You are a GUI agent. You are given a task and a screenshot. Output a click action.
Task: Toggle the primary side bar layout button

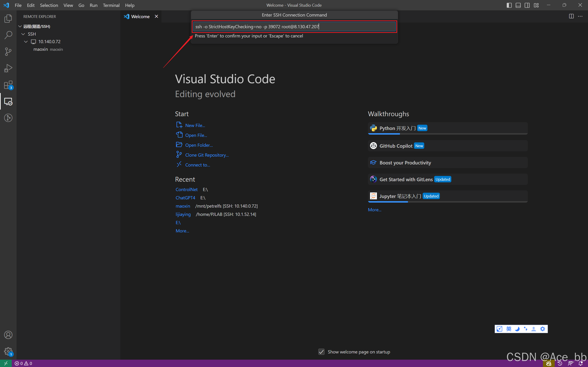(x=509, y=5)
